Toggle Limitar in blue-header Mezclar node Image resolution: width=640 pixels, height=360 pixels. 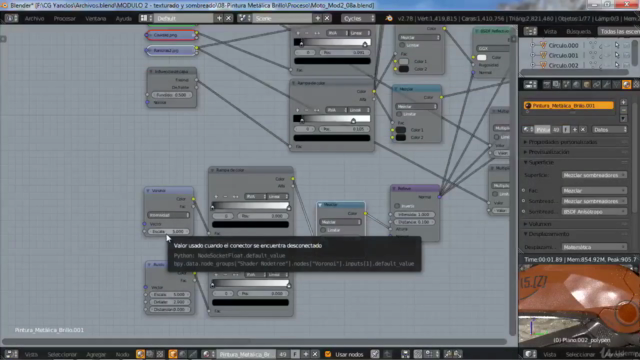[x=399, y=114]
